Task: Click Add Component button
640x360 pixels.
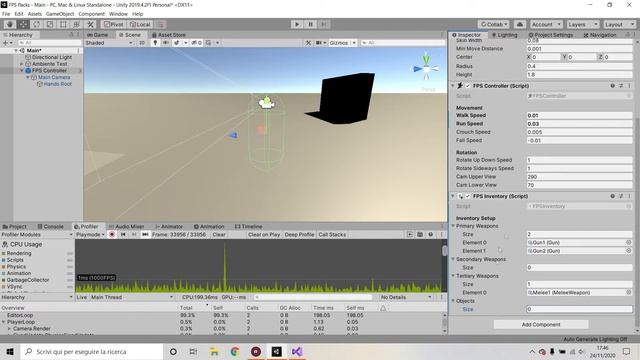Action: 541,324
